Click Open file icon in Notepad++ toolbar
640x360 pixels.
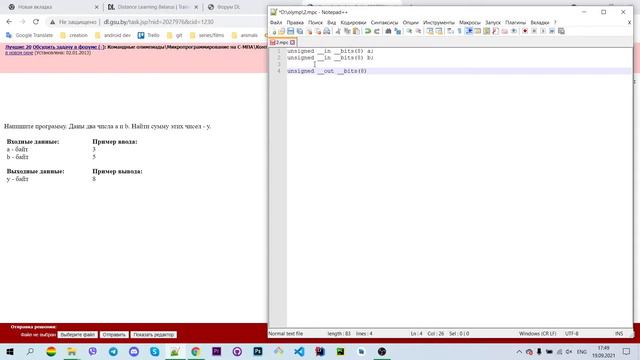pyautogui.click(x=282, y=31)
